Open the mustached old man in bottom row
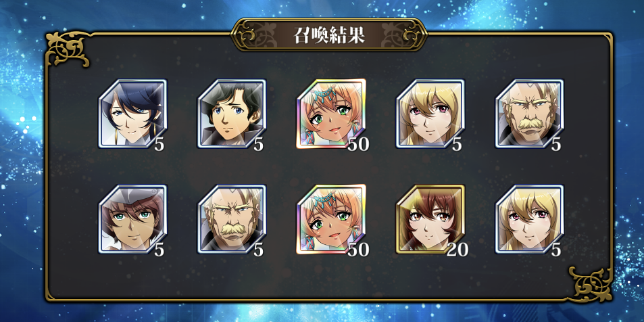This screenshot has width=644, height=322. (232, 218)
